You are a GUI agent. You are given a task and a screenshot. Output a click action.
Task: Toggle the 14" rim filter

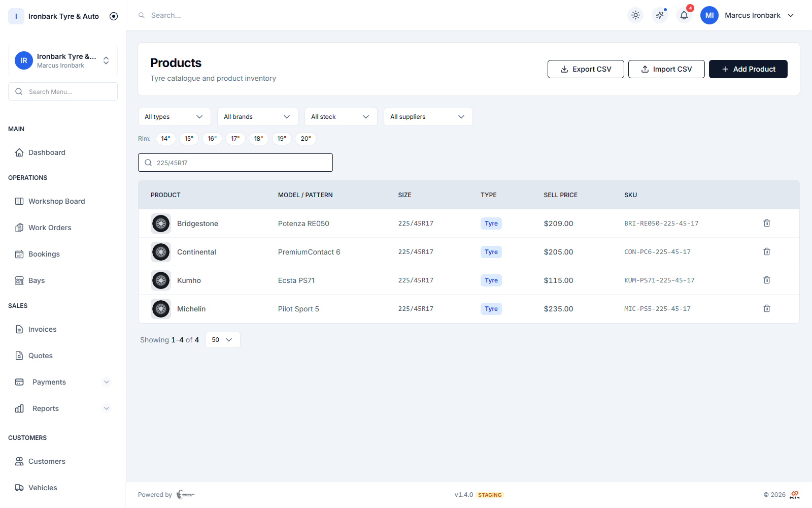click(166, 139)
